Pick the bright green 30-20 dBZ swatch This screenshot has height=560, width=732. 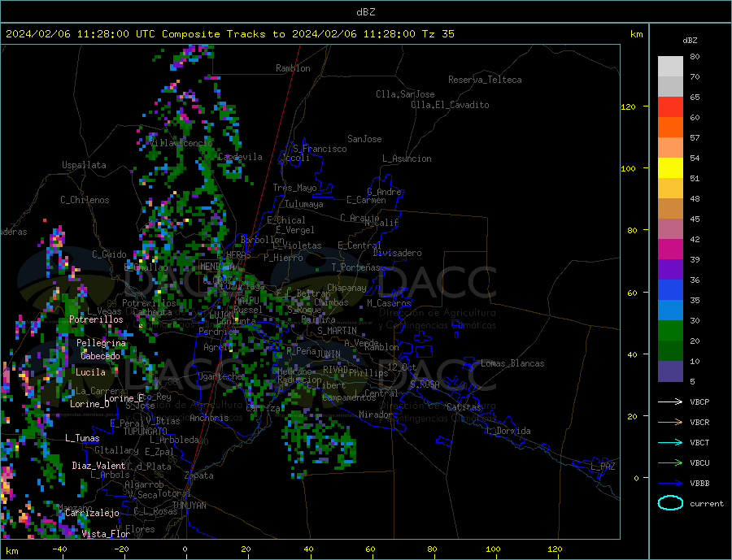point(670,331)
